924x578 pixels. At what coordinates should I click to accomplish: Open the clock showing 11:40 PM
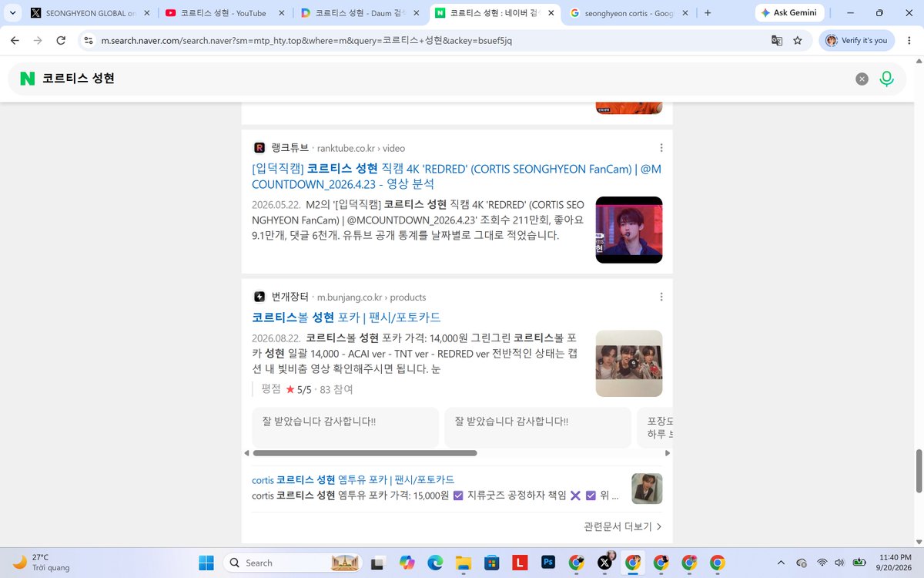tap(895, 563)
